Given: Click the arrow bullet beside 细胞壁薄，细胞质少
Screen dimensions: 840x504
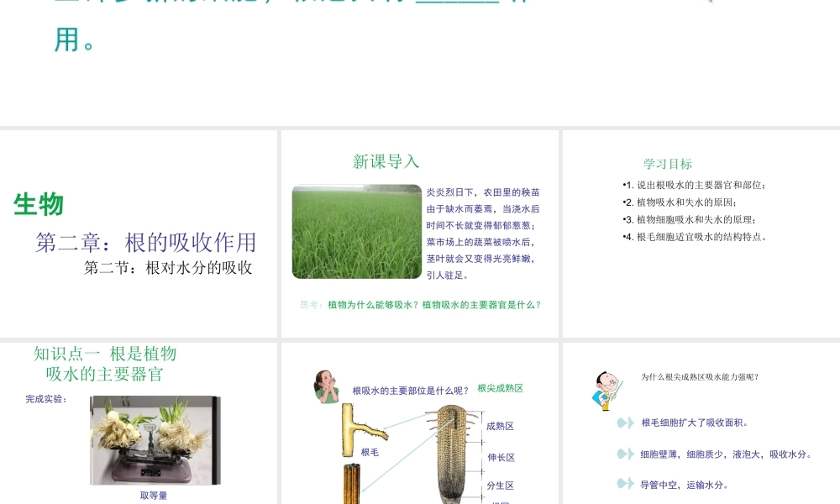Looking at the screenshot, I should point(625,454).
